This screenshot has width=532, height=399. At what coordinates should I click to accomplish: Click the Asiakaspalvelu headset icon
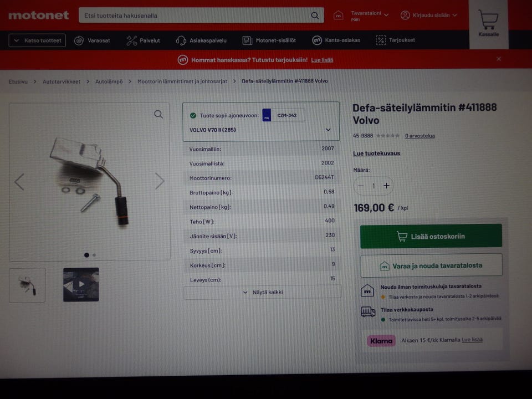[181, 40]
